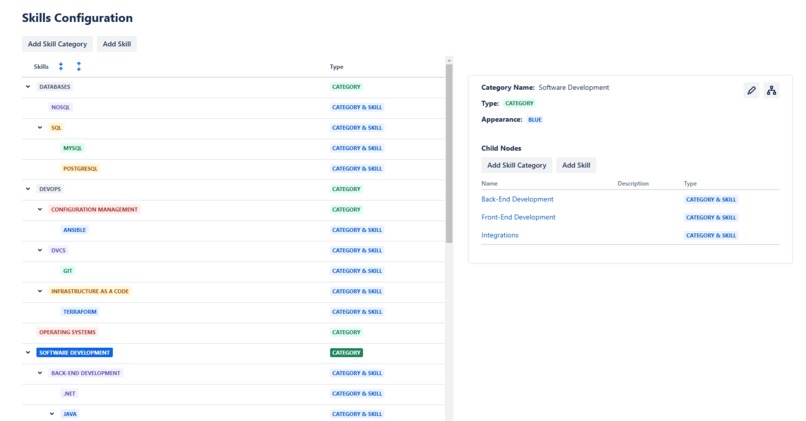Click the Skills column header
The width and height of the screenshot is (806, 421).
coord(41,67)
